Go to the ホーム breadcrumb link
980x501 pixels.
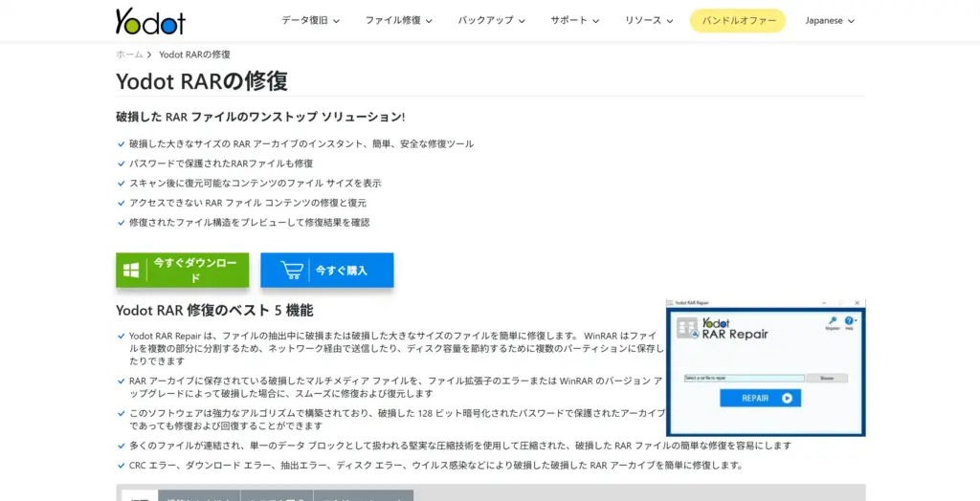click(x=129, y=54)
